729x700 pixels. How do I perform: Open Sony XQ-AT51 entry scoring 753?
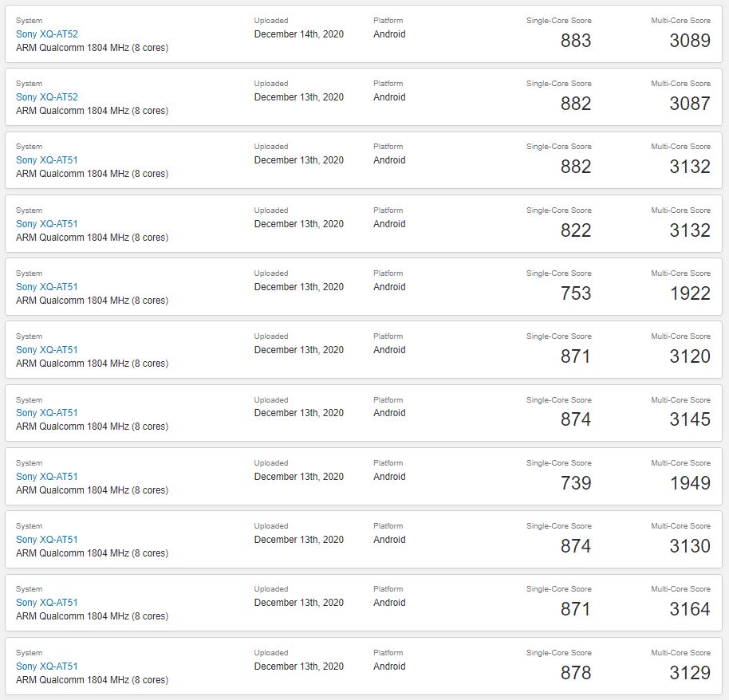click(x=46, y=287)
